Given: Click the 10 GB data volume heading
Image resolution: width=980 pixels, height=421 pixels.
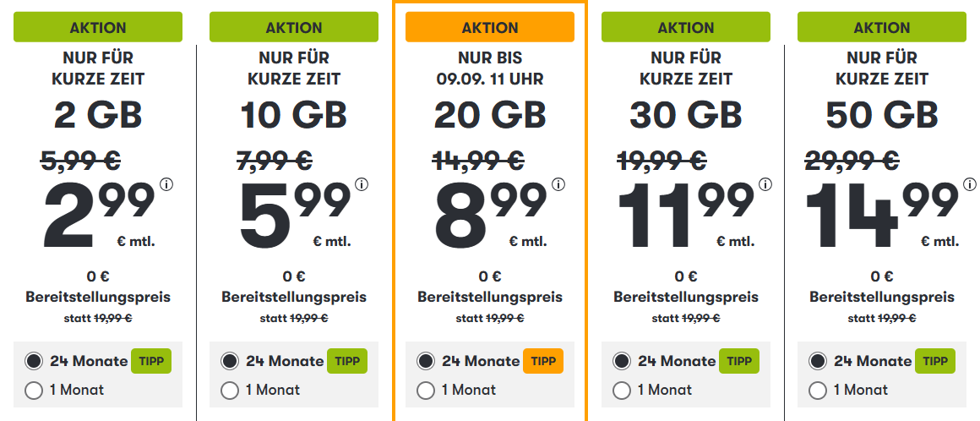Looking at the screenshot, I should coord(294,116).
